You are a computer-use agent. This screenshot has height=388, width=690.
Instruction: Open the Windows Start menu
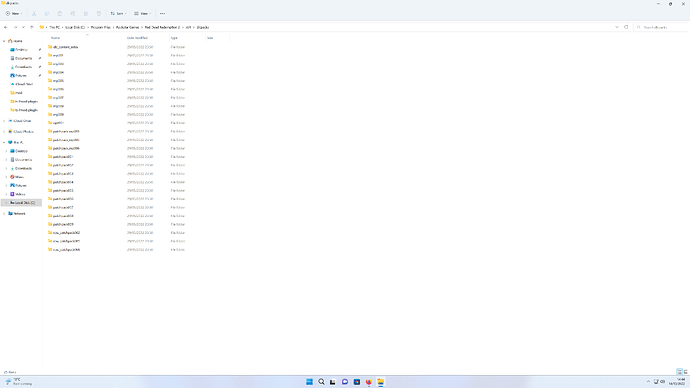click(309, 382)
